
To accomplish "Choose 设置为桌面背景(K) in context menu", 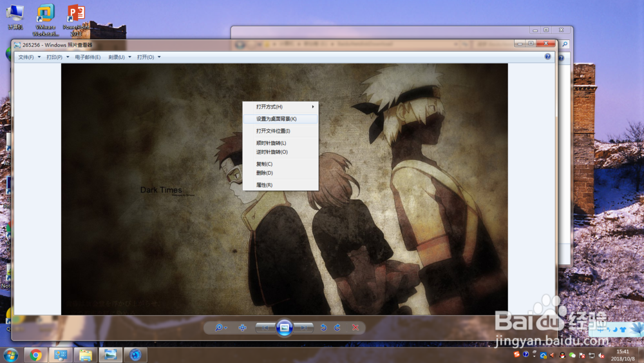I will 281,119.
